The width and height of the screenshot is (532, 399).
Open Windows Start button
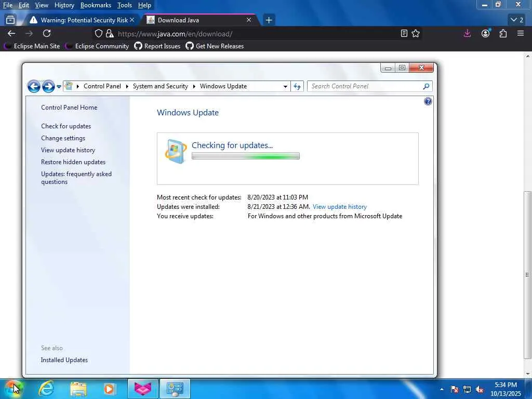[x=13, y=389]
